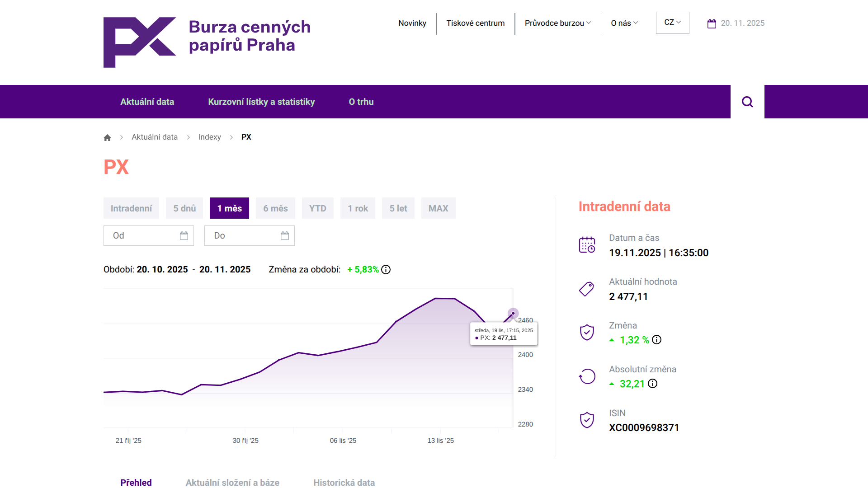This screenshot has height=488, width=868.
Task: Expand the O nás dropdown
Action: point(624,23)
